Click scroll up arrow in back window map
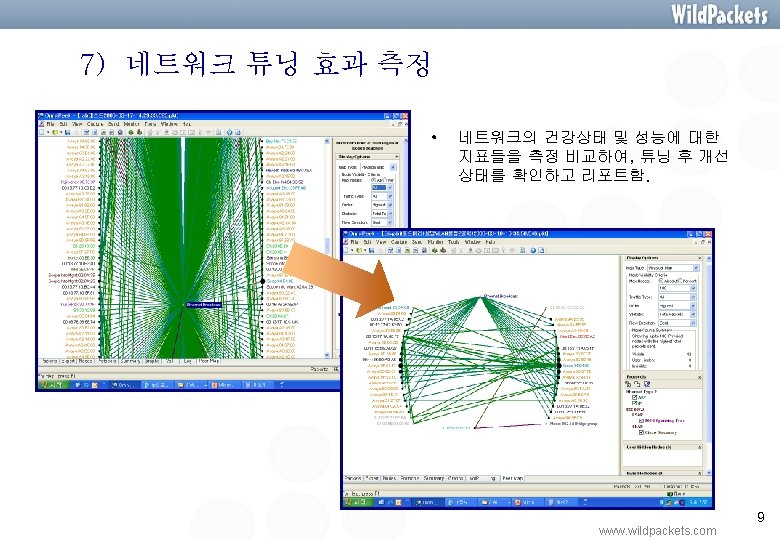 point(327,141)
